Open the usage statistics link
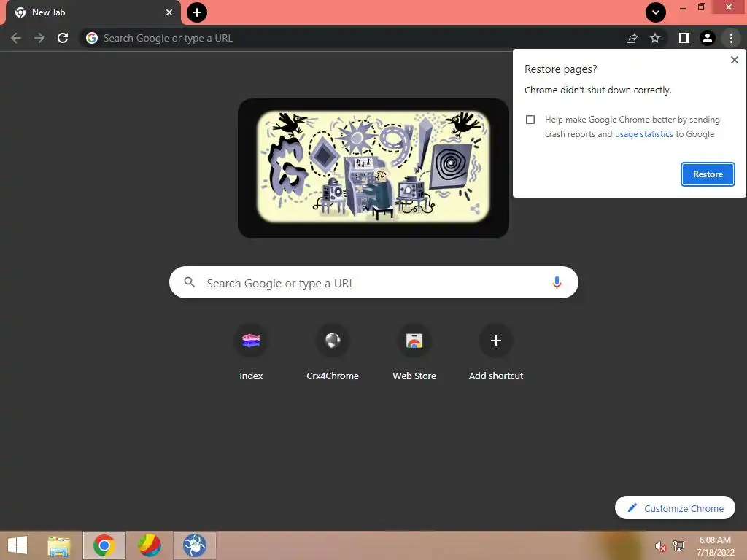 [x=643, y=134]
